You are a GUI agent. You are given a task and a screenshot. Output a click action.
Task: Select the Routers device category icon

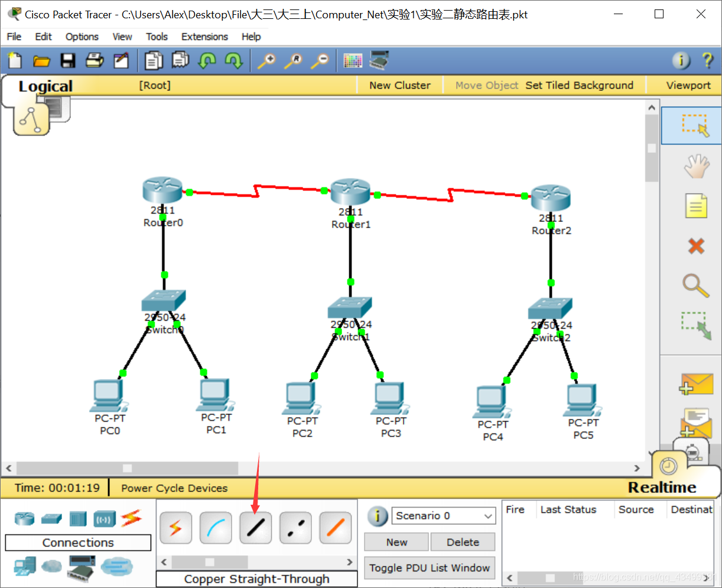coord(25,519)
